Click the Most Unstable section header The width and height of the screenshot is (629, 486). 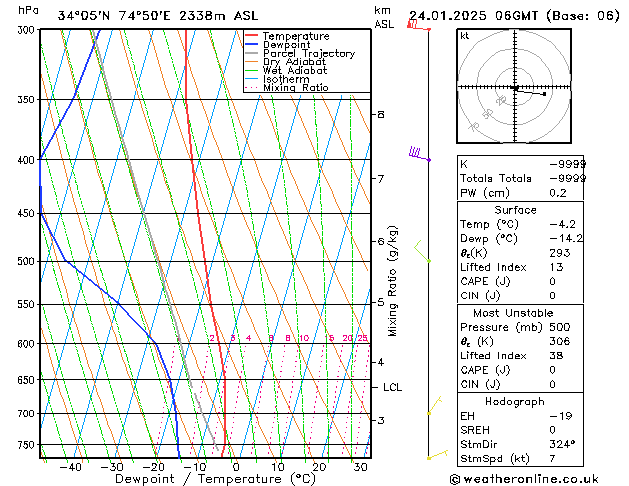pyautogui.click(x=513, y=313)
